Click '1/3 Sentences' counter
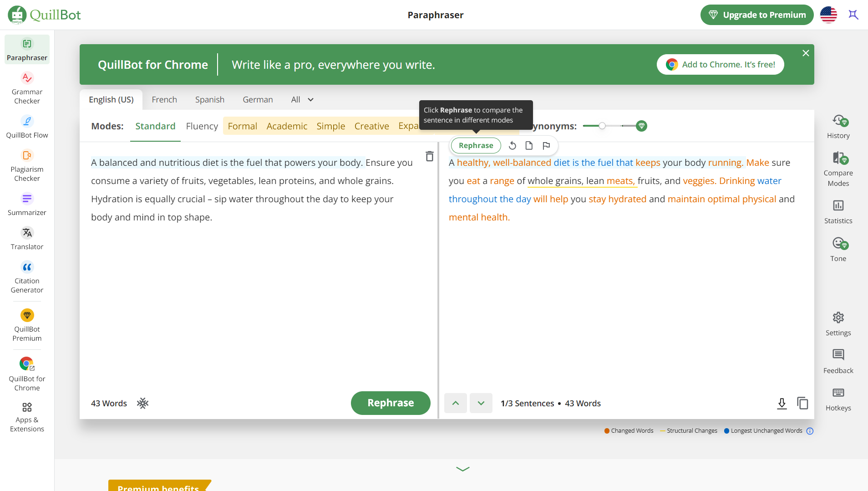 tap(527, 403)
